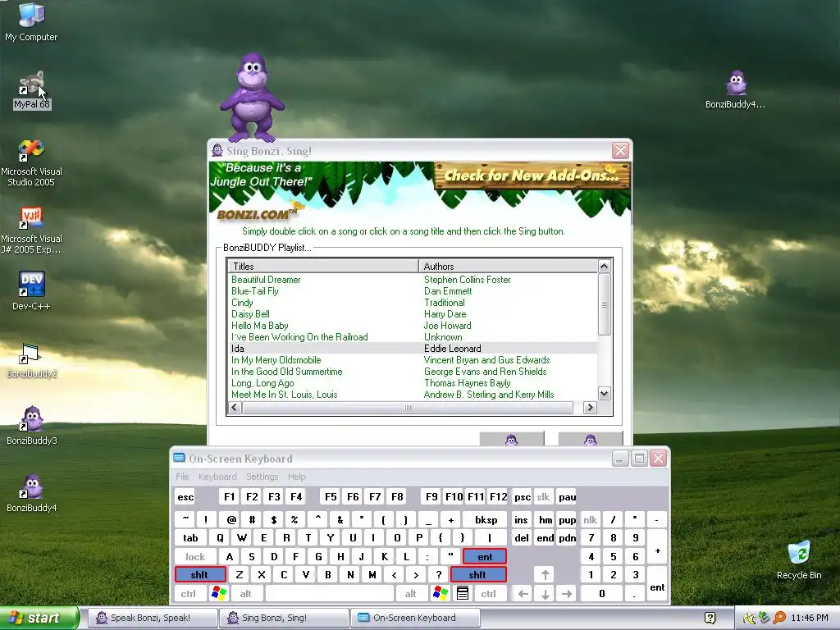Select Microsoft Visual Studio 2005 desktop icon
The image size is (840, 630).
[31, 163]
